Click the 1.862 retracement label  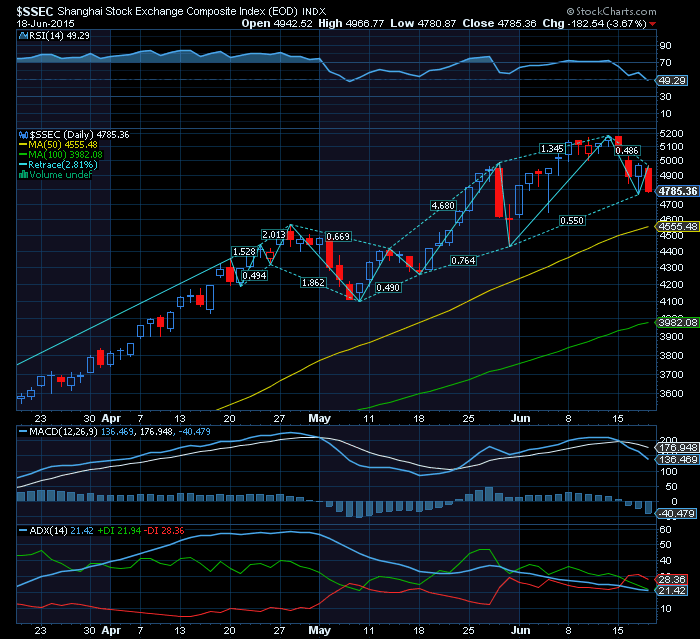[x=313, y=283]
